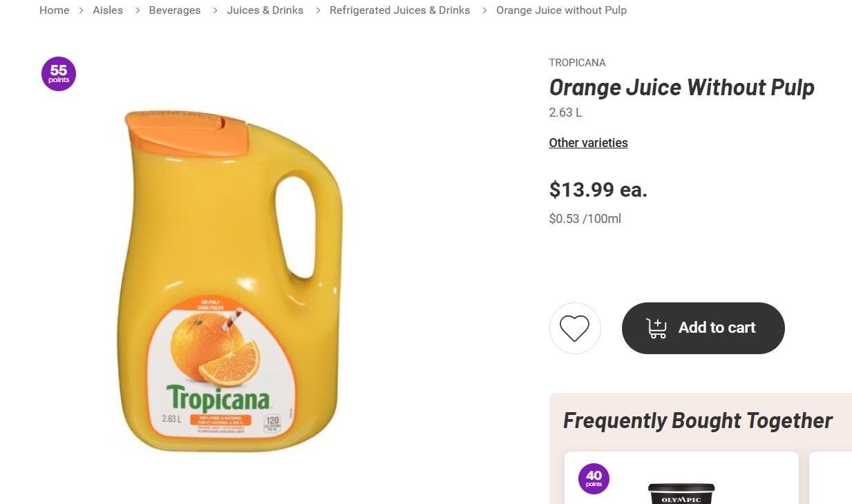Click the 40 points purple badge
Image resolution: width=852 pixels, height=504 pixels.
coord(594,478)
